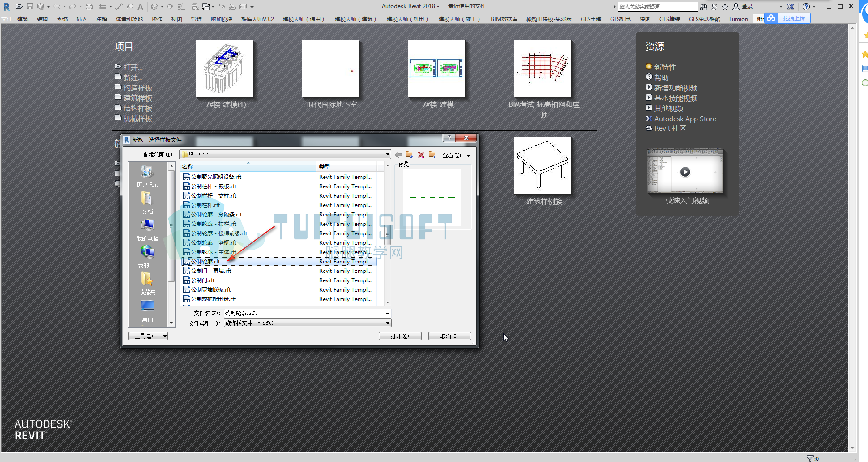The height and width of the screenshot is (462, 868).
Task: Click the 取消 cancel button
Action: [449, 336]
